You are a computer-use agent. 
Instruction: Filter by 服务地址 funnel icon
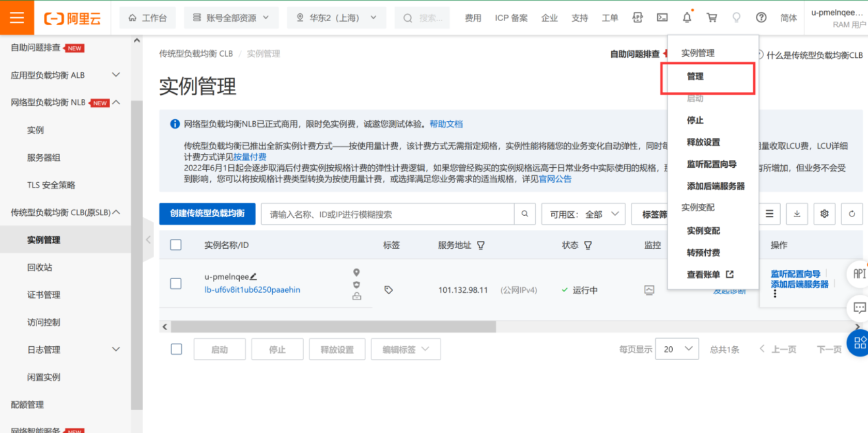pyautogui.click(x=481, y=245)
